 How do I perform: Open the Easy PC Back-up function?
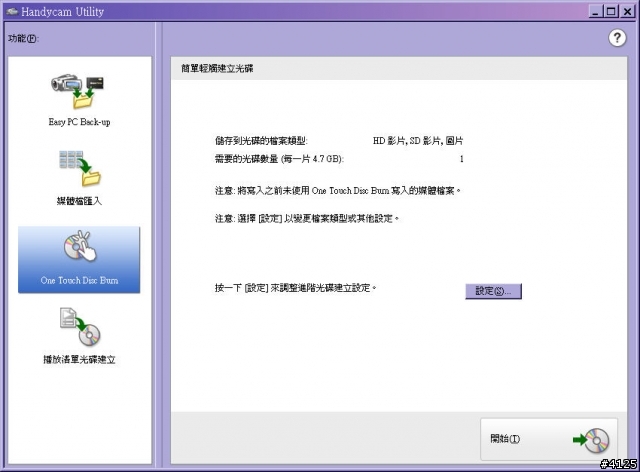[79, 99]
